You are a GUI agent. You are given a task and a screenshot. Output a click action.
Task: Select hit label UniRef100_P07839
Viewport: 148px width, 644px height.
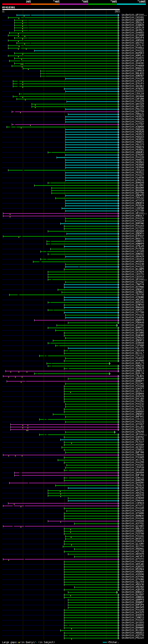click(133, 249)
